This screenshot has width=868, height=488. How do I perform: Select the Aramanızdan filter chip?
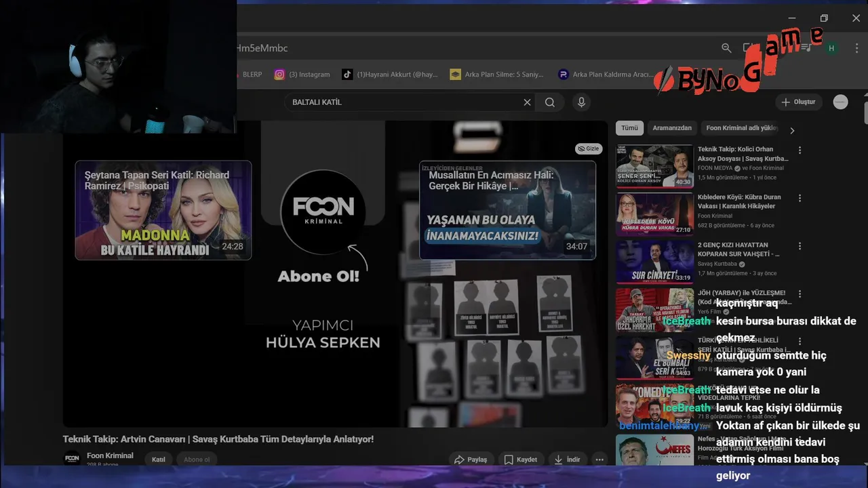(x=672, y=128)
